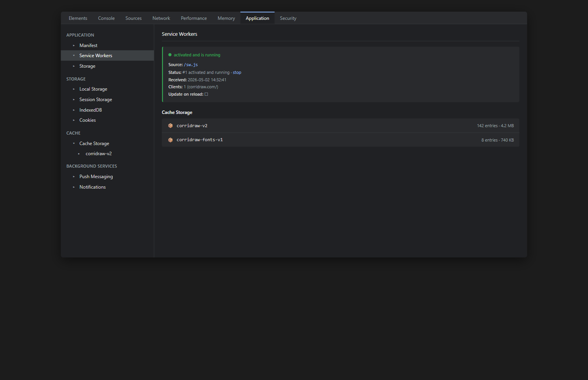The image size is (588, 380).
Task: Click the corridraw-v2 cache package icon
Action: point(170,126)
